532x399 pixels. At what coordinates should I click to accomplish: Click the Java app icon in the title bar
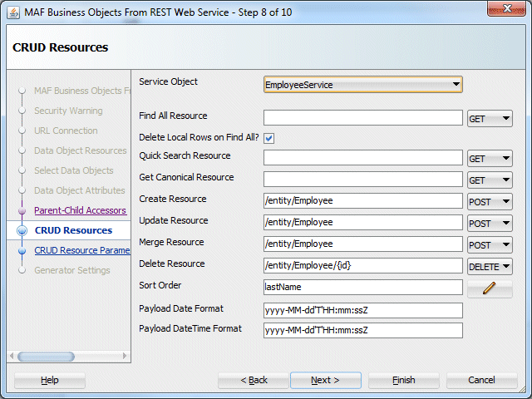click(x=13, y=13)
